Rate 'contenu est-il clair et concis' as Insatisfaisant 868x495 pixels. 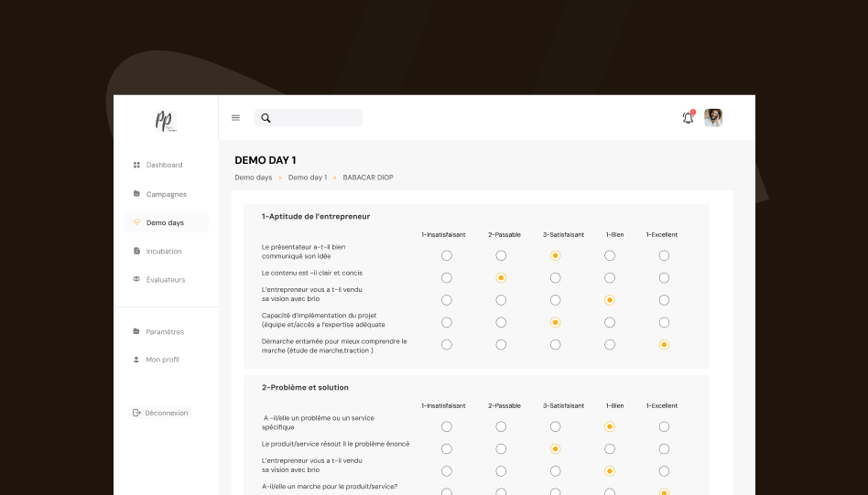click(447, 277)
